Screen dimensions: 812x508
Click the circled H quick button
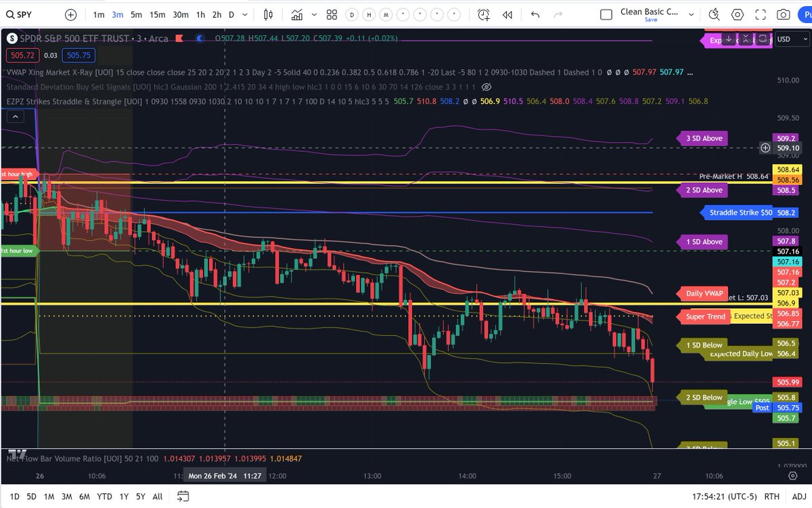[x=367, y=14]
